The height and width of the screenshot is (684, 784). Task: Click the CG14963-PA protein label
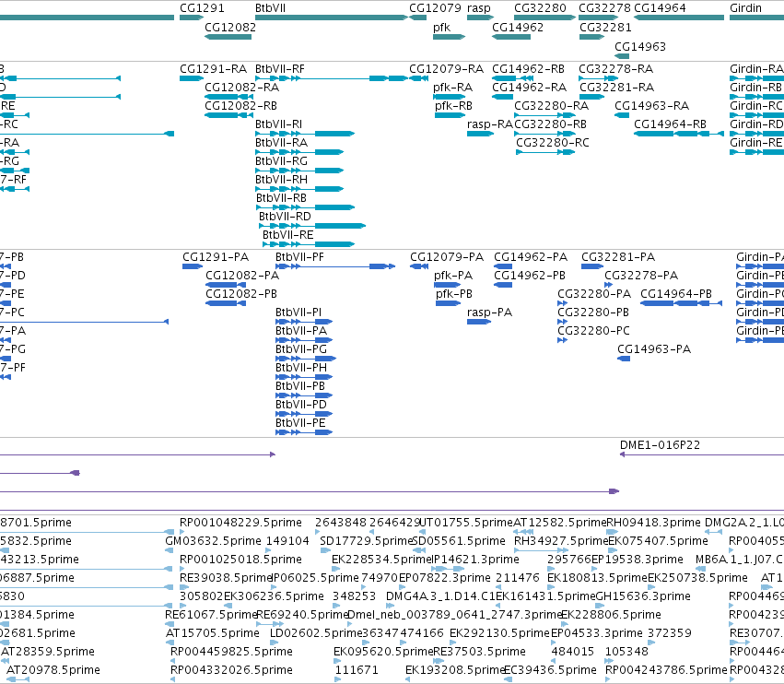pyautogui.click(x=654, y=348)
